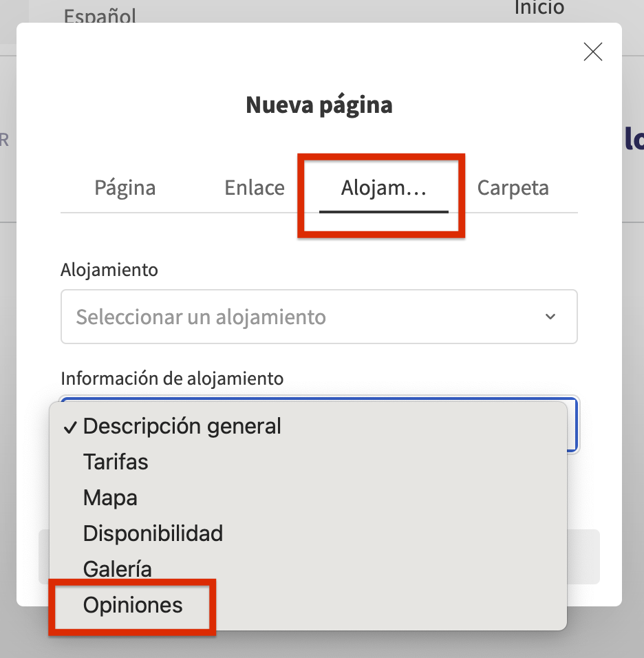Select 'Tarifas' from the dropdown list
644x658 pixels.
116,462
